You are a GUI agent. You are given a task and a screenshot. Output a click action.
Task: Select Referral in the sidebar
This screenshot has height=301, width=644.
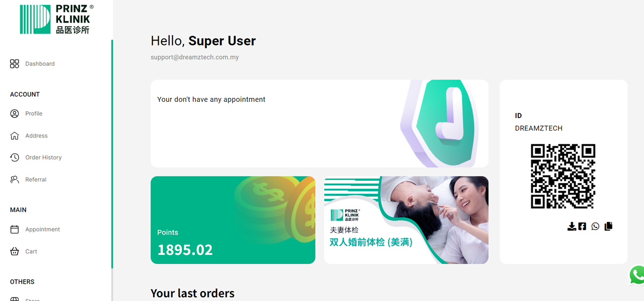(36, 179)
